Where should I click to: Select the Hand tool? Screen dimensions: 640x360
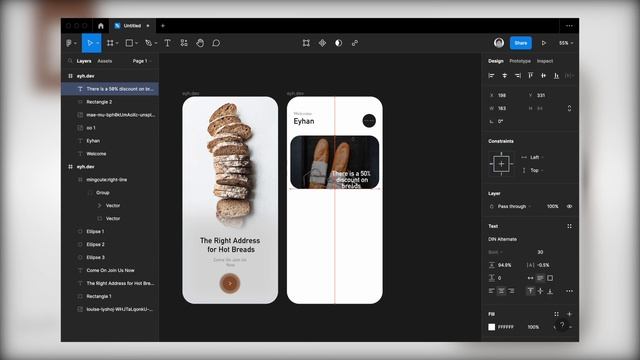(x=200, y=43)
